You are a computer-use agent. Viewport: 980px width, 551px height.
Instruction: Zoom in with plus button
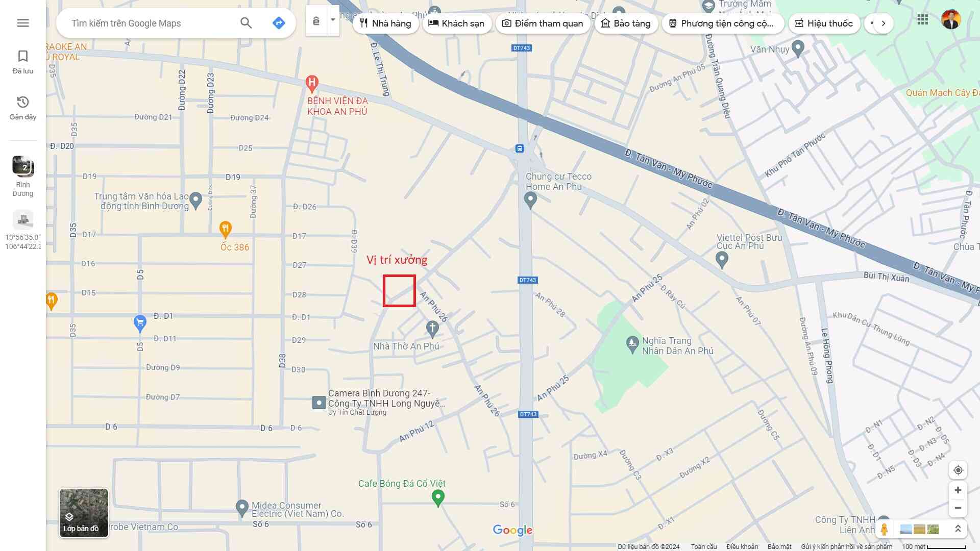click(x=958, y=490)
